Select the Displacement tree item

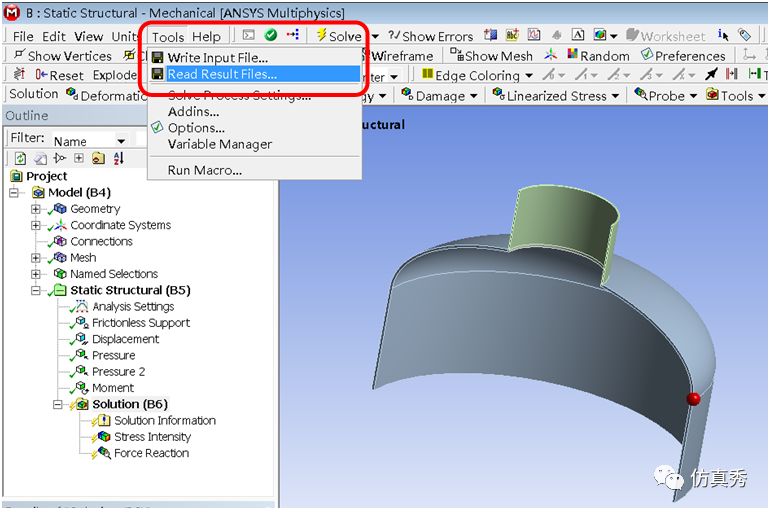(125, 339)
